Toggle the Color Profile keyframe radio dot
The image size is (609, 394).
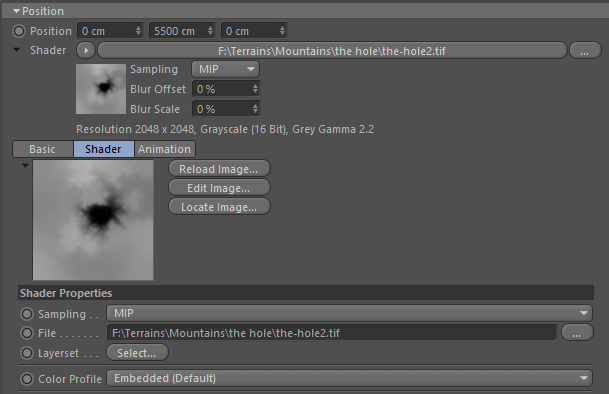(x=27, y=379)
